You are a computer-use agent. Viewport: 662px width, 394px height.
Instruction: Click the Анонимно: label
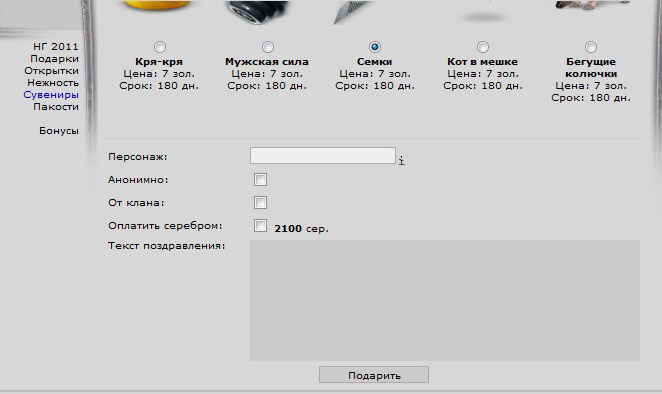point(138,180)
